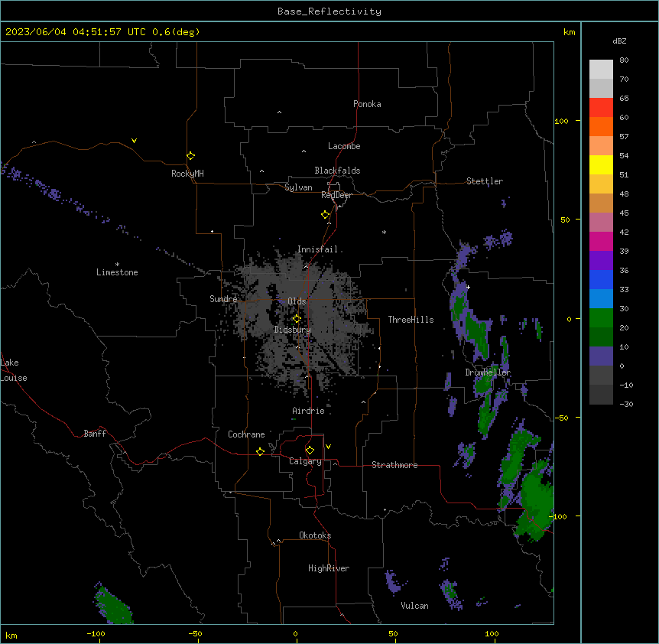Viewport: 659px width, 644px height.
Task: Click the Strathmore label
Action: click(x=394, y=465)
